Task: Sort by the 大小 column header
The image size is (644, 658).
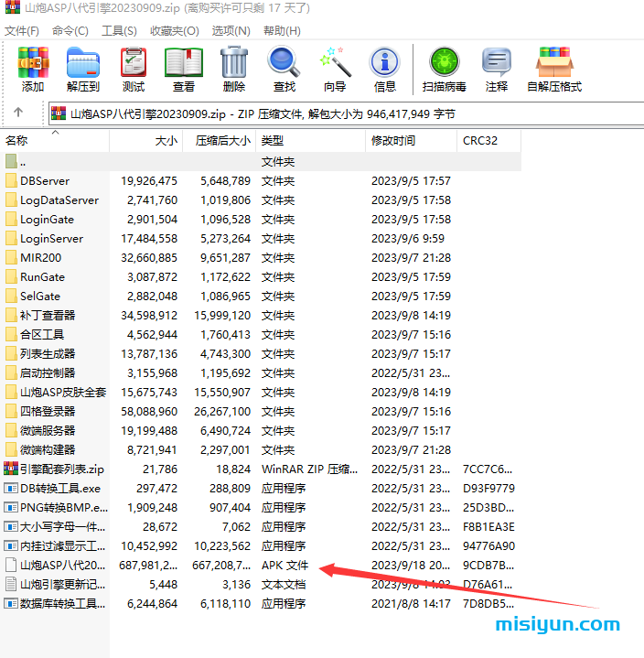Action: (x=146, y=141)
